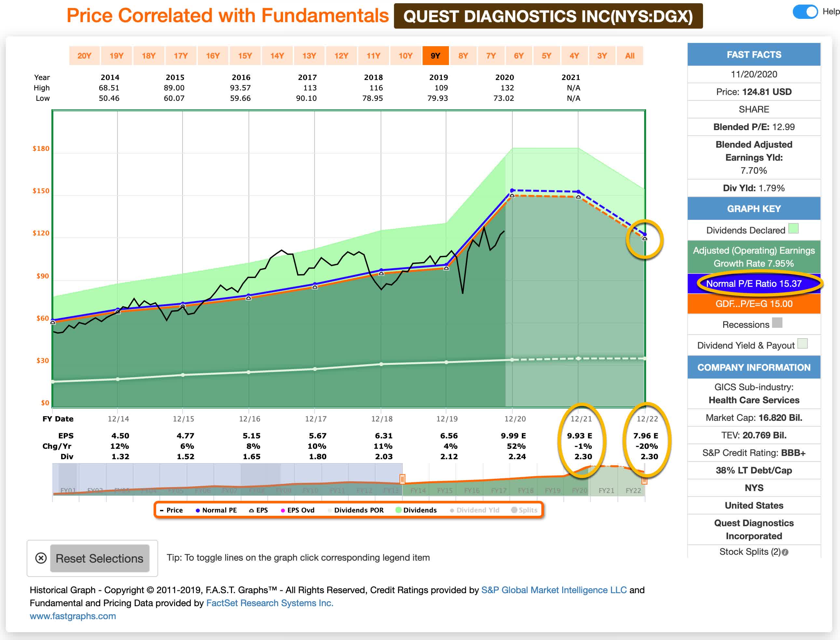Click the Div Yld 1.79% row
This screenshot has height=640, width=840.
coord(754,188)
